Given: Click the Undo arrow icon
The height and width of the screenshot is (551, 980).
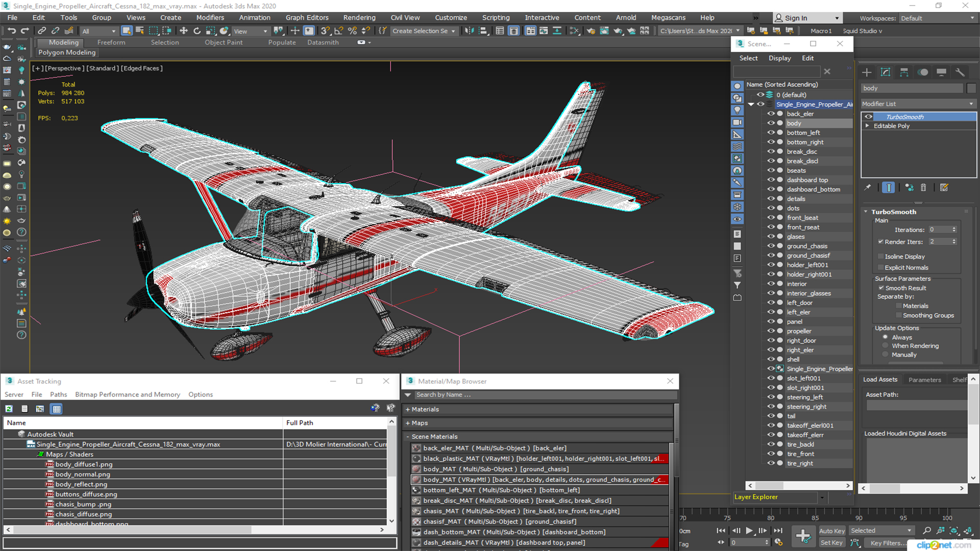Looking at the screenshot, I should [x=11, y=31].
